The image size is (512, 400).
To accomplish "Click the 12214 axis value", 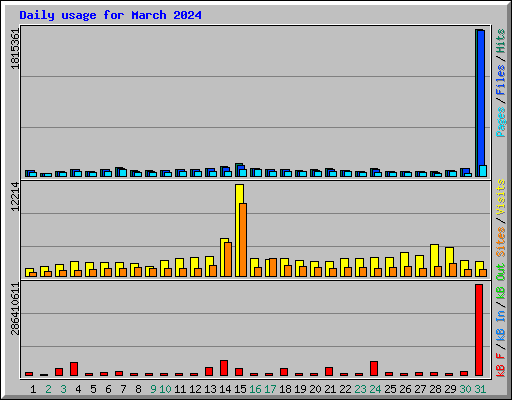I will coord(15,196).
